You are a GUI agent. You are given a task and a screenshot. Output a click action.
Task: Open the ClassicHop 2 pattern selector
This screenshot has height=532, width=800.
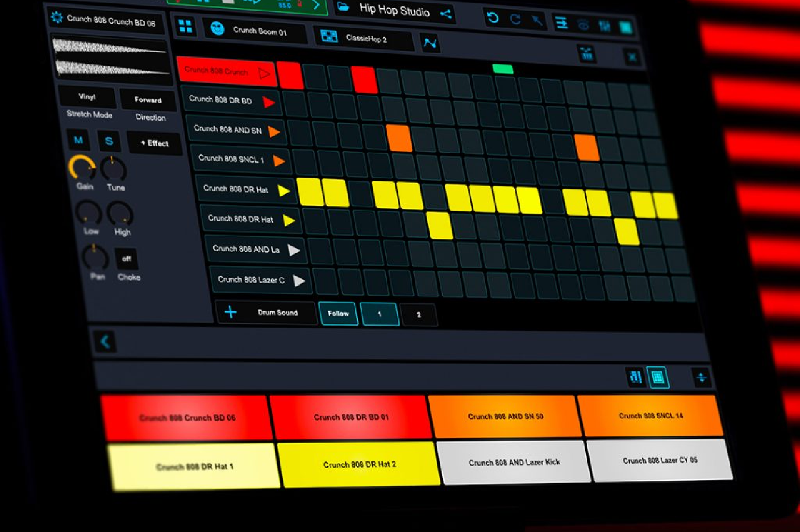point(363,38)
